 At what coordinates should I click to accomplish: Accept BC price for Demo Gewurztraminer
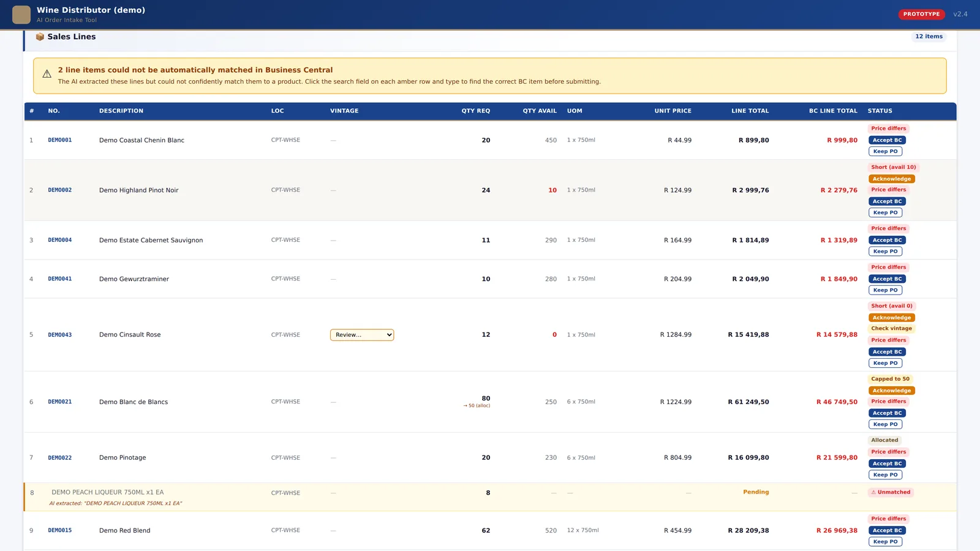[x=887, y=279]
